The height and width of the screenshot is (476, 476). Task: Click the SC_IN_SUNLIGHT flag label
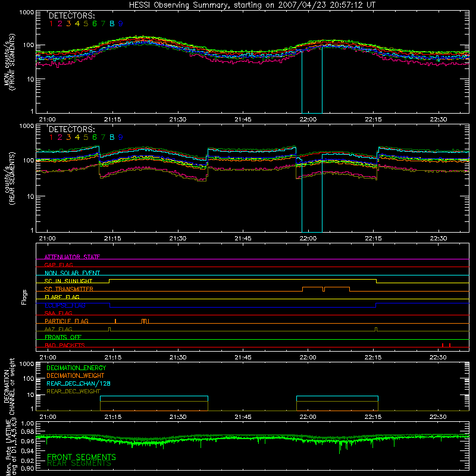68,281
